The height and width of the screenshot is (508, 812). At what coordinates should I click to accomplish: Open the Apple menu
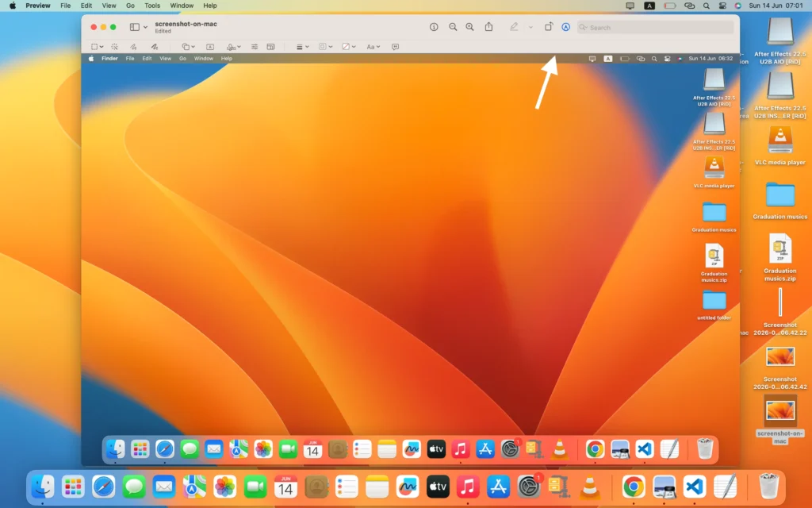point(13,6)
